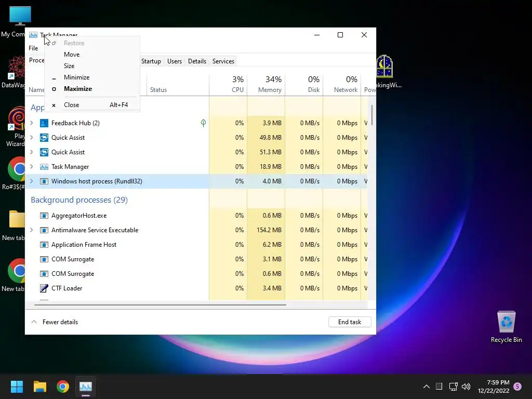Select Minimize in the window menu

coord(92,77)
